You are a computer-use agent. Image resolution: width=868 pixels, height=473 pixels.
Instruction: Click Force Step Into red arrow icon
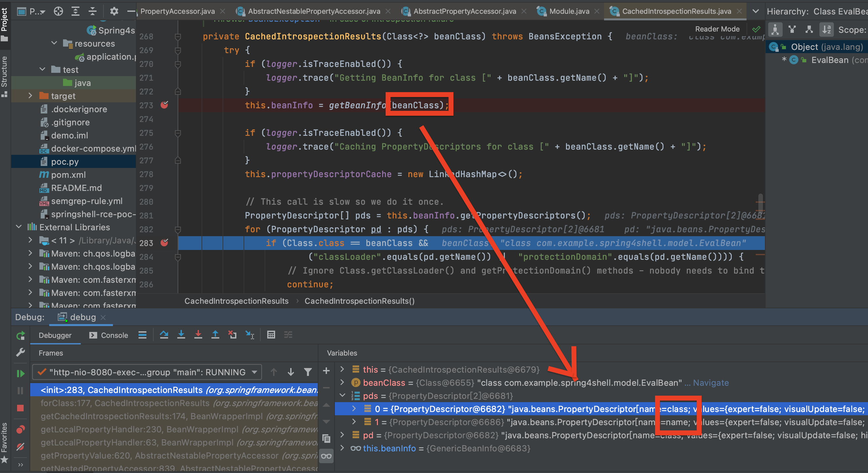point(198,335)
